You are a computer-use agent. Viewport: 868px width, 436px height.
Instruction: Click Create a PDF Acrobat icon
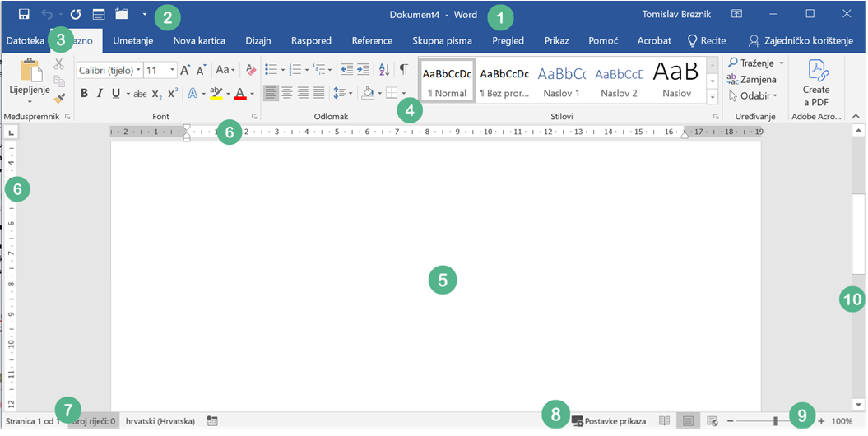click(x=815, y=82)
